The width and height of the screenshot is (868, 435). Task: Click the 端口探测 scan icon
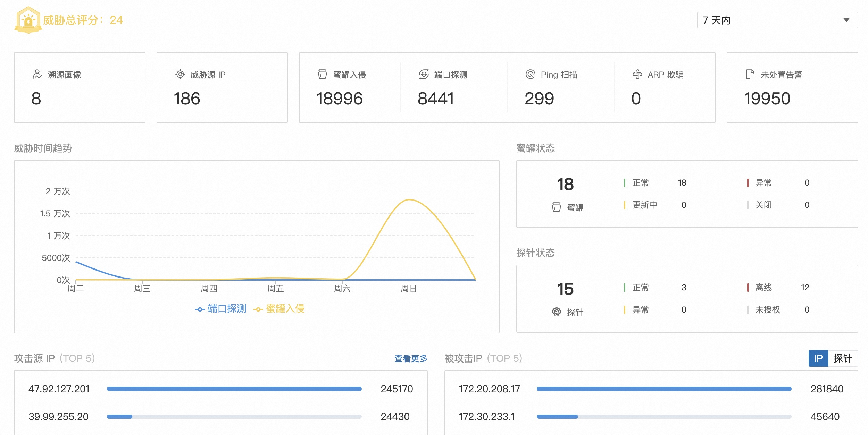click(424, 74)
